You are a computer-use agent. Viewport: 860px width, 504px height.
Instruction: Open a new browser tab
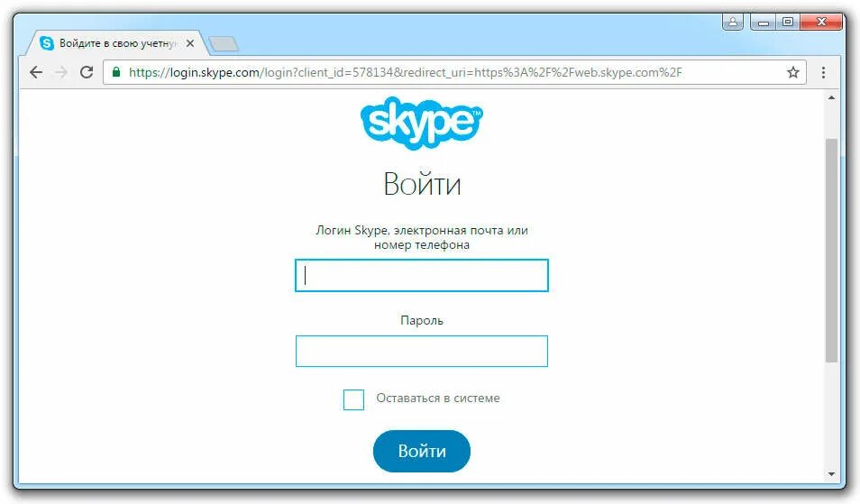click(x=224, y=44)
